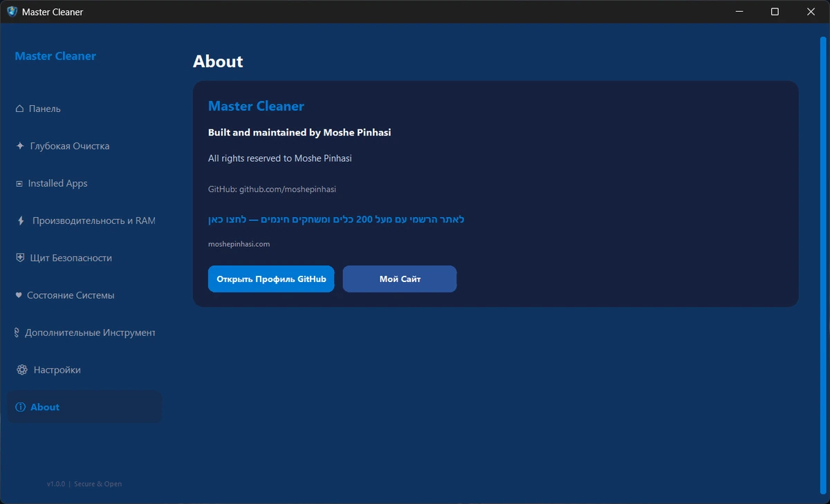Open Дополнительные Инструменты section
Viewport: 830px width, 504px height.
(84, 333)
